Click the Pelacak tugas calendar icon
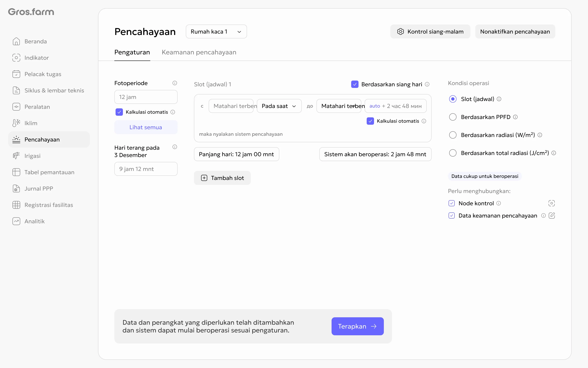588x368 pixels. 16,74
